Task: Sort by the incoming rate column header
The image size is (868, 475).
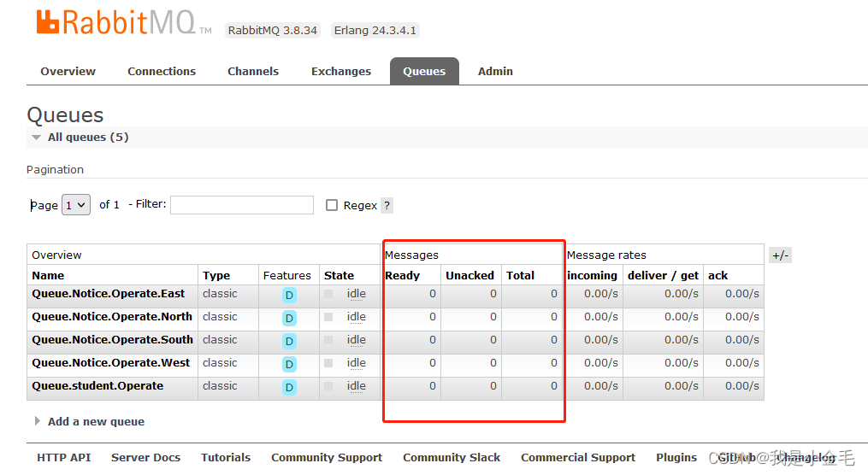Action: [593, 275]
